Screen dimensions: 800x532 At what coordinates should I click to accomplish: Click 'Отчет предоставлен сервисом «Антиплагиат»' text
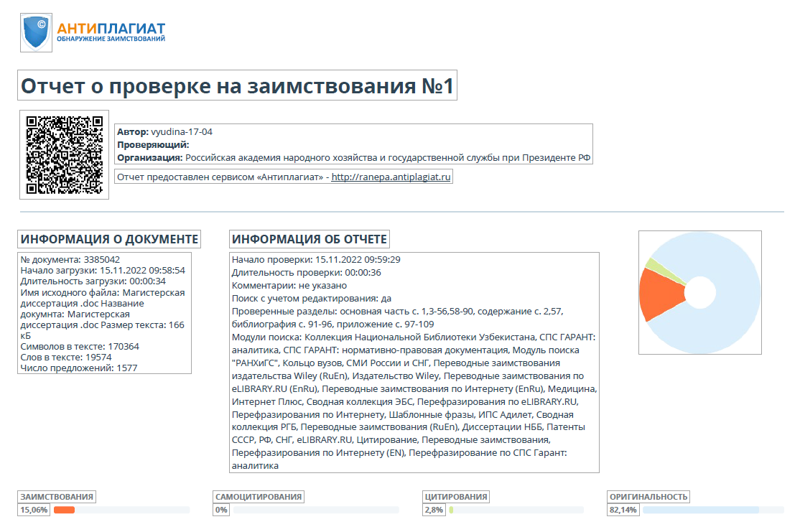220,177
